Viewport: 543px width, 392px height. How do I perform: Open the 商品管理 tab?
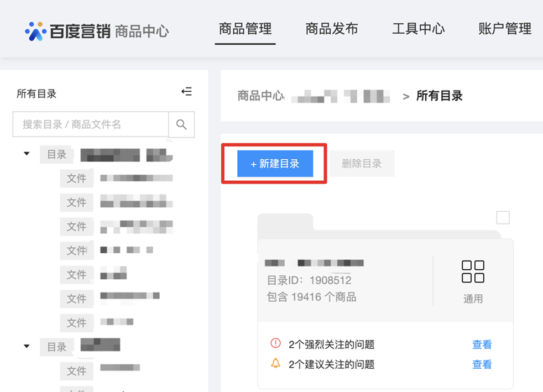point(245,29)
